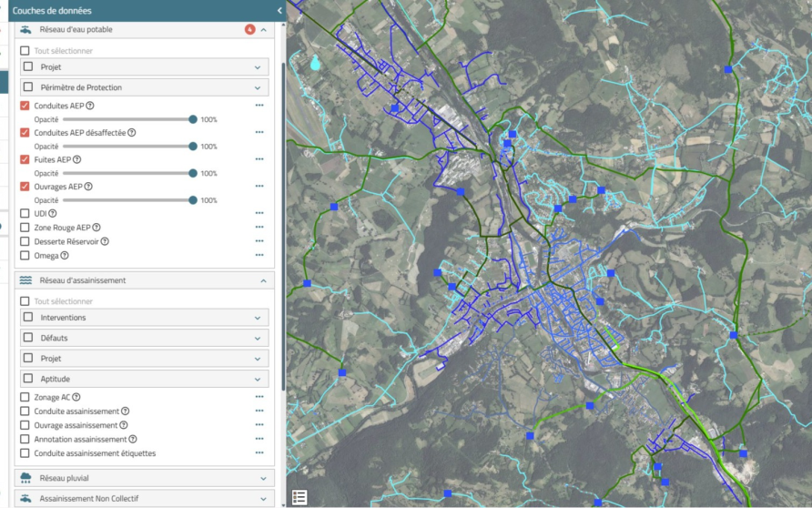Enable the Omega layer checkbox

click(25, 255)
